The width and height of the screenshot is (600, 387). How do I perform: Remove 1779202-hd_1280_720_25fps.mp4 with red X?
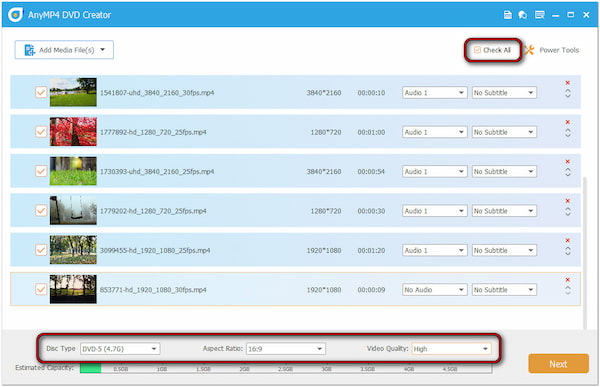point(568,201)
